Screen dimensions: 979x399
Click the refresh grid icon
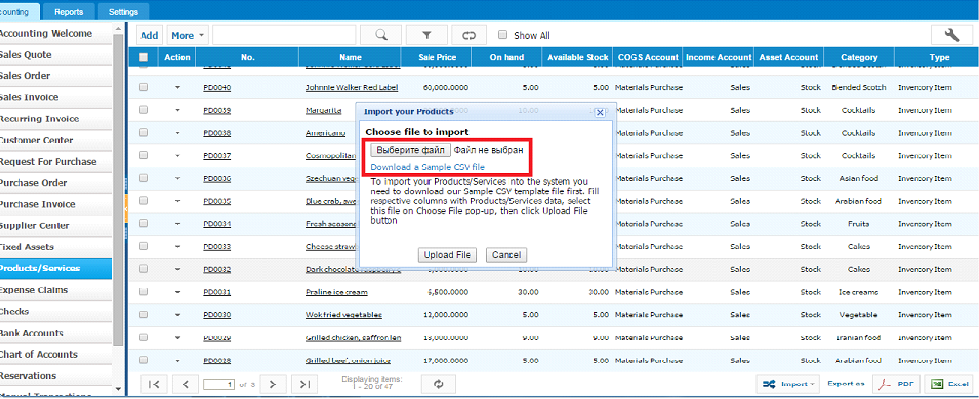(438, 384)
